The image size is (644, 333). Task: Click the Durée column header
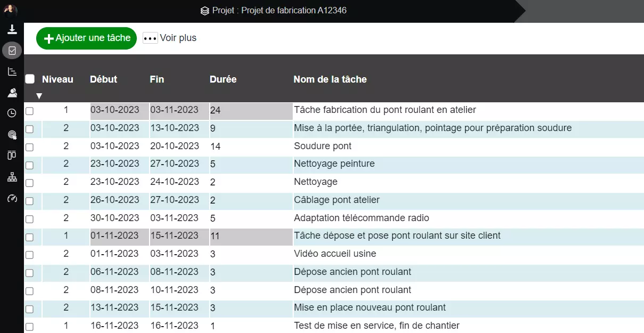(223, 79)
